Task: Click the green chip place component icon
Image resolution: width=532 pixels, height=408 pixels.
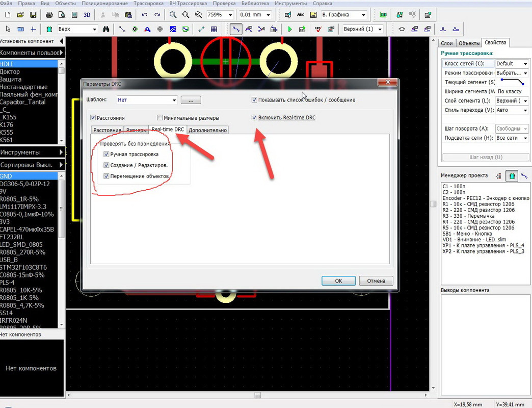Action: tap(49, 29)
